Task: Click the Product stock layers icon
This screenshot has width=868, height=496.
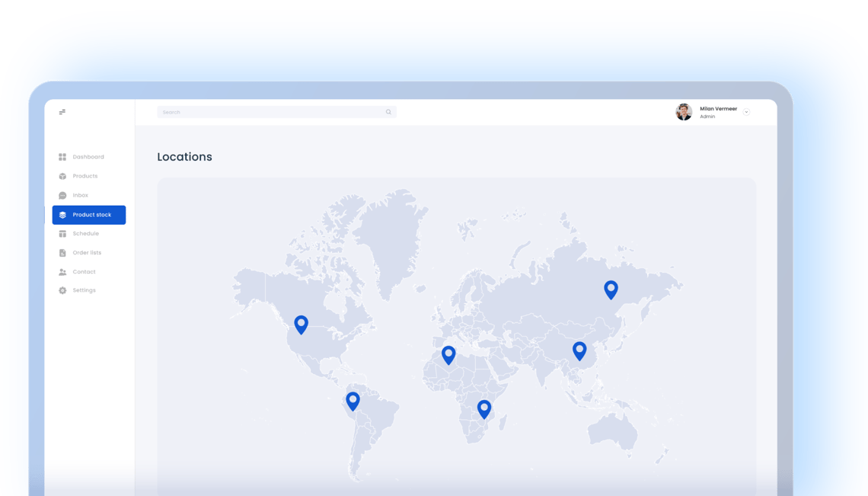Action: tap(63, 214)
